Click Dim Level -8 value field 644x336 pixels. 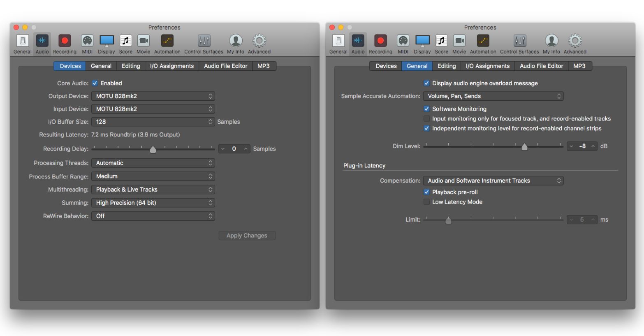582,146
